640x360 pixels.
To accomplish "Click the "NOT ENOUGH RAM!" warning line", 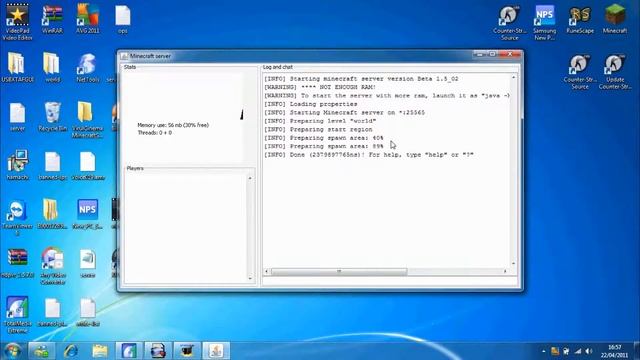I will tap(320, 87).
